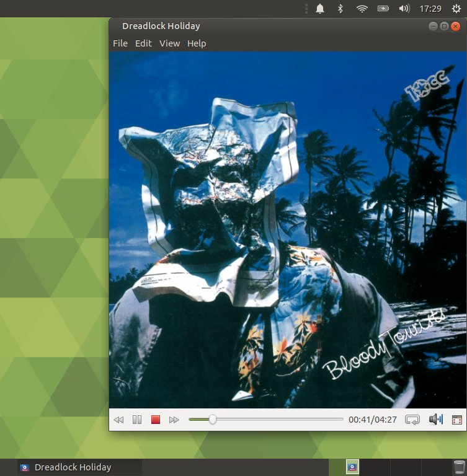This screenshot has height=476, width=467.
Task: Click the 00:41/04:27 elapsed time display
Action: [373, 420]
